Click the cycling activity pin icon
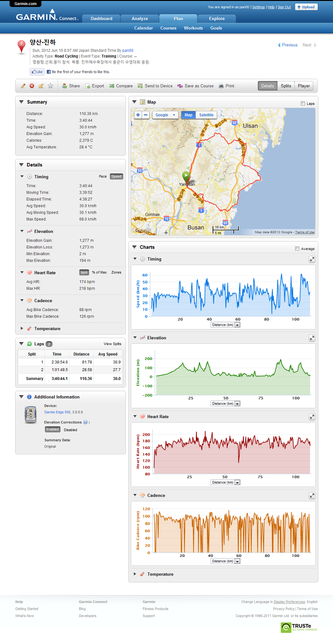Screen dimensions: 333x644 click(22, 47)
